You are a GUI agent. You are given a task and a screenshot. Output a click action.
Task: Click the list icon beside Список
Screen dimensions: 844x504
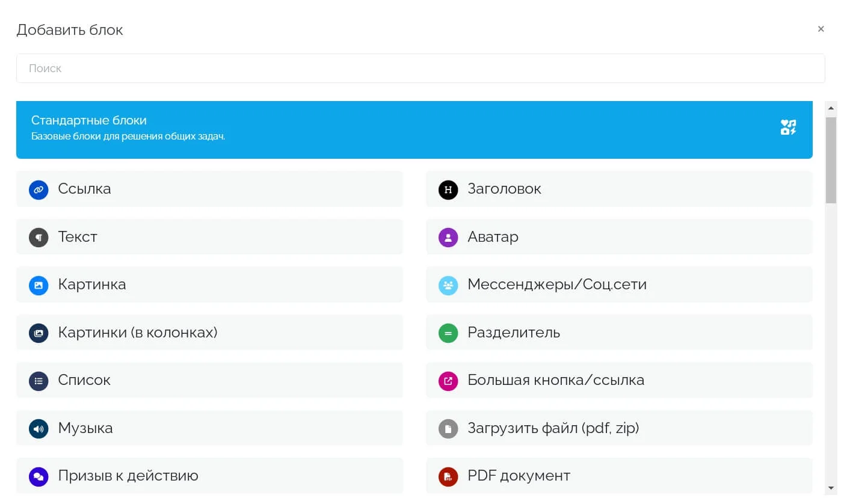click(x=39, y=381)
